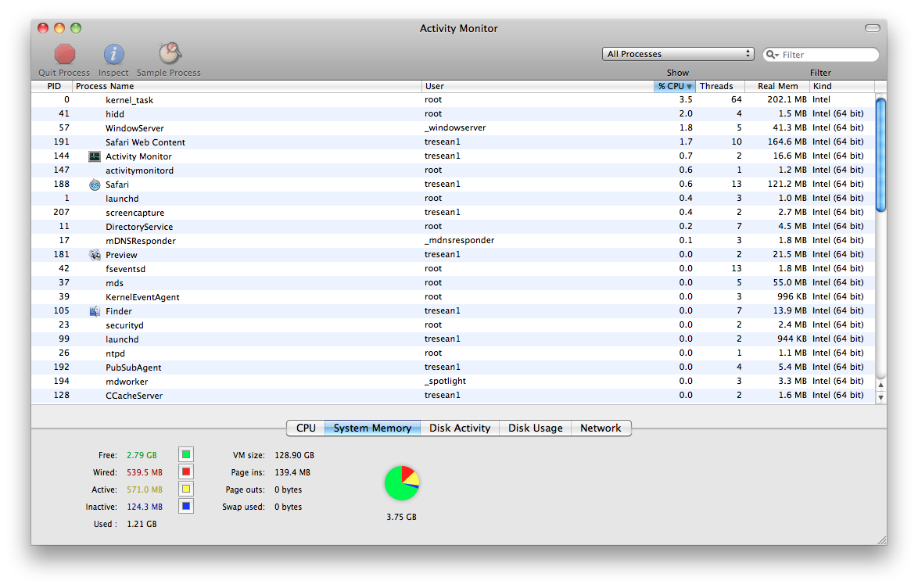Click the blue Inactive memory color swatch
The image size is (918, 588).
click(x=186, y=506)
